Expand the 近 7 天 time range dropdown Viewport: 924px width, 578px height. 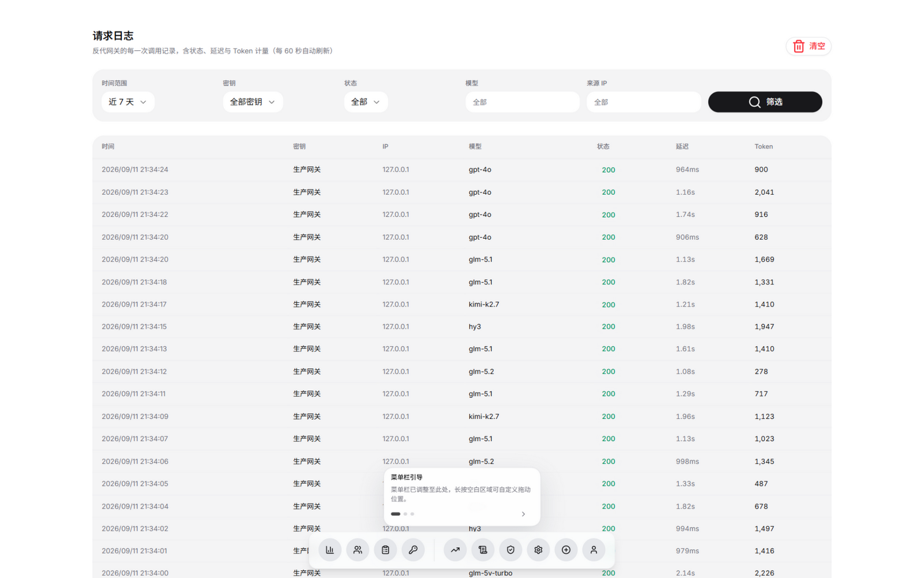tap(128, 102)
